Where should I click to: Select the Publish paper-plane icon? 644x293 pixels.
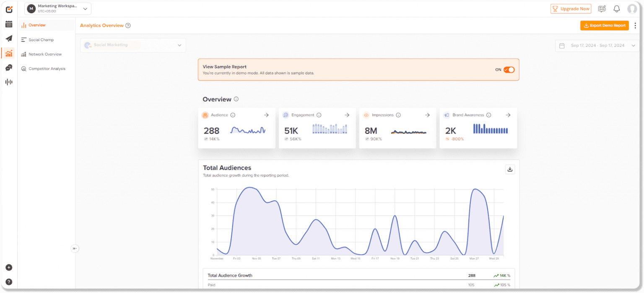9,39
